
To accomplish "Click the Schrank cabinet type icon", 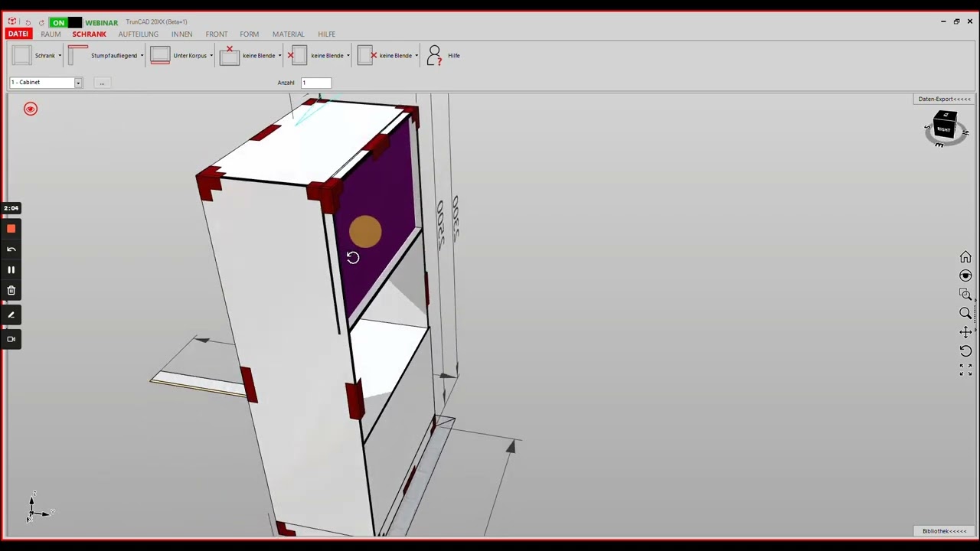I will (22, 55).
